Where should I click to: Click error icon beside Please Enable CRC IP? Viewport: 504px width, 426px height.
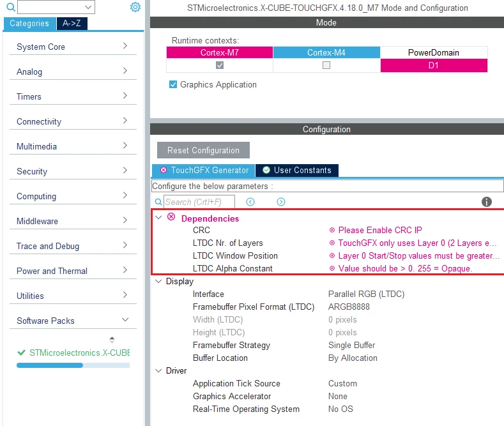pos(332,230)
